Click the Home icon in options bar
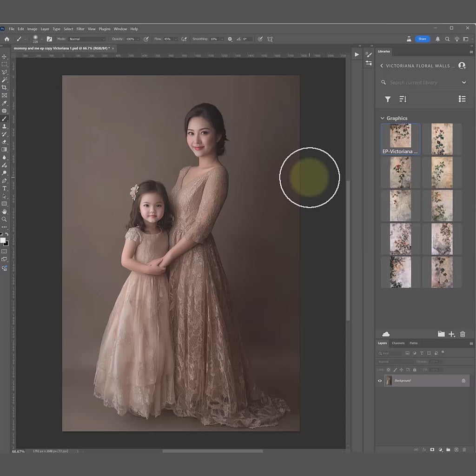476x476 pixels. [7, 39]
